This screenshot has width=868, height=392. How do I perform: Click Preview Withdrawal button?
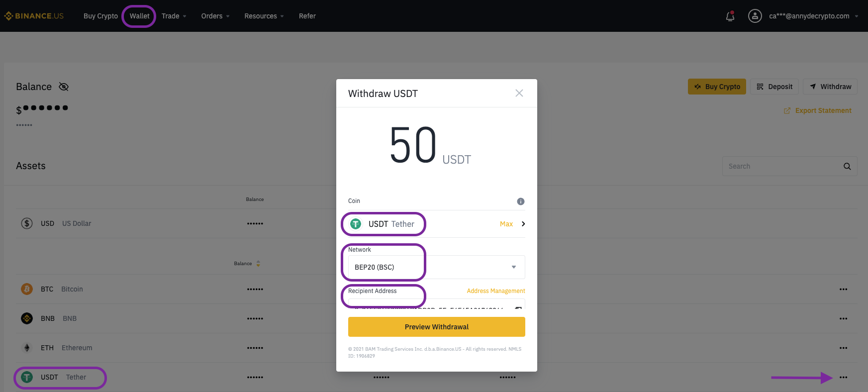(437, 327)
